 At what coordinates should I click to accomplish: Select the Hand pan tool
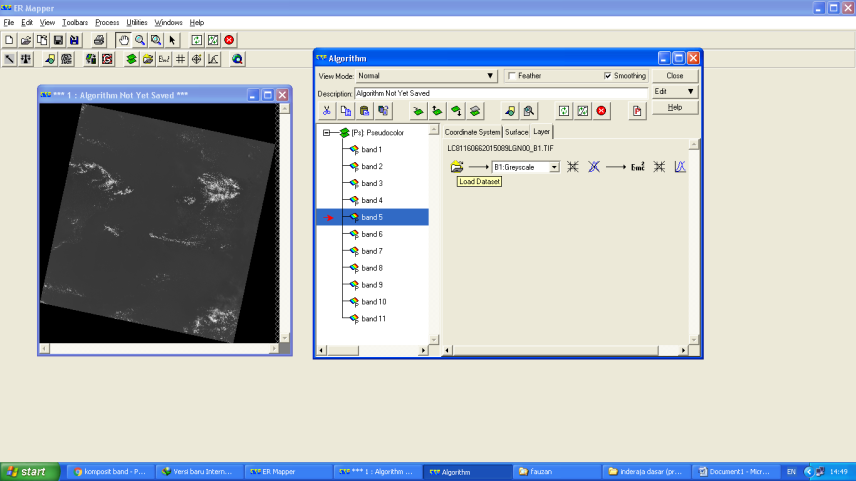coord(124,40)
